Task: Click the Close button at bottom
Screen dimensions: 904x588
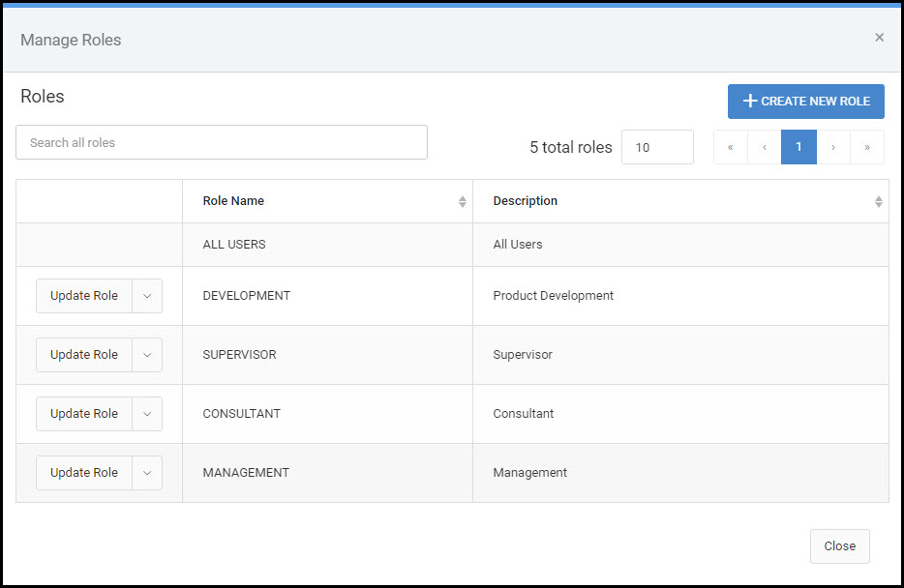Action: click(x=839, y=546)
